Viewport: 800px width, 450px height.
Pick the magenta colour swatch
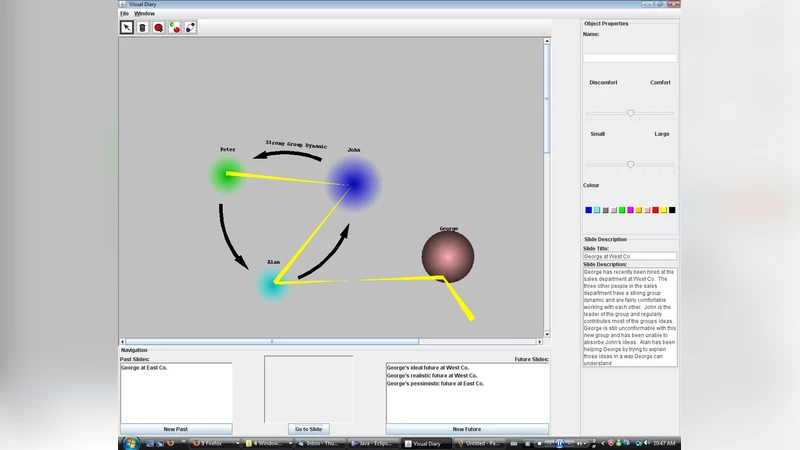[x=630, y=210]
